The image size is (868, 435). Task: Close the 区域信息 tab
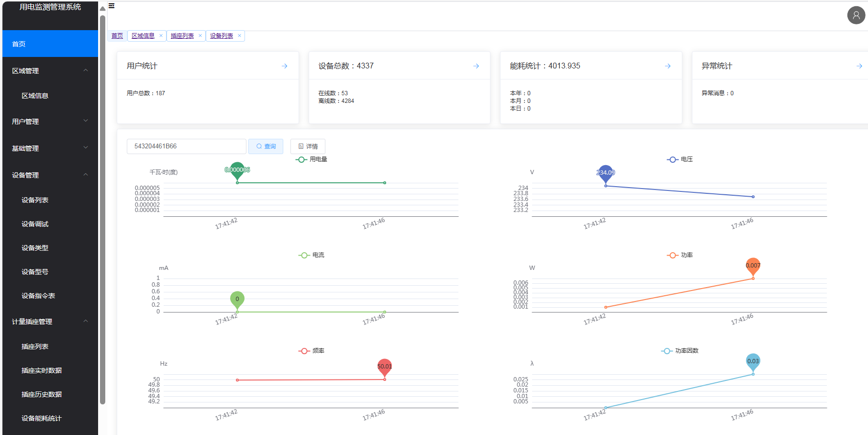pos(161,36)
